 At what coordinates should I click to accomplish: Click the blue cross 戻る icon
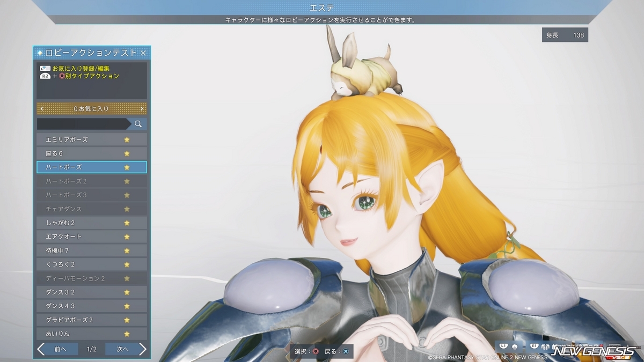[346, 352]
